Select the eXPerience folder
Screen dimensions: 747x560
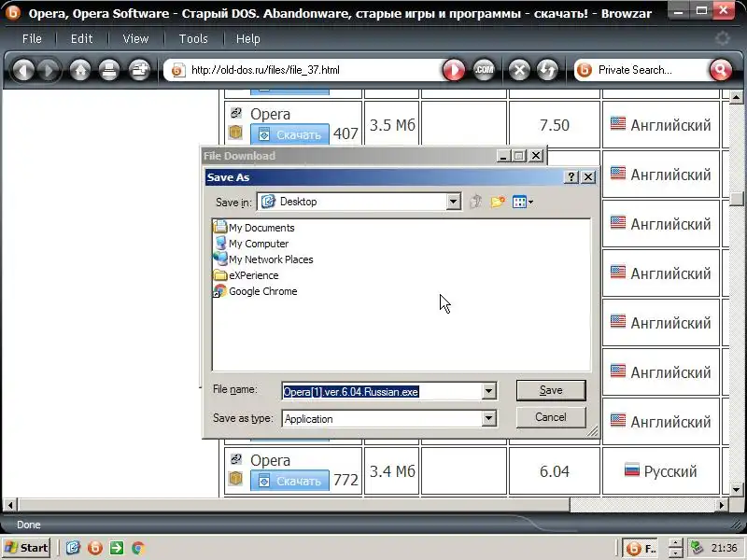tap(247, 275)
